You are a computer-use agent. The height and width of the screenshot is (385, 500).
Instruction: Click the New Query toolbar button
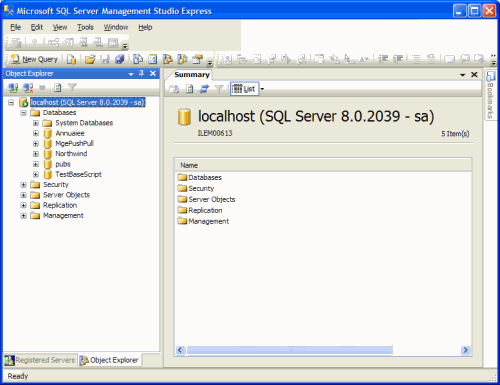tap(34, 59)
